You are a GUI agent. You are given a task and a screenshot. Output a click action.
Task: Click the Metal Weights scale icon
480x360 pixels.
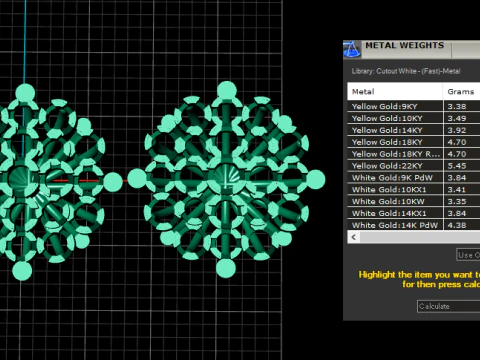point(352,49)
